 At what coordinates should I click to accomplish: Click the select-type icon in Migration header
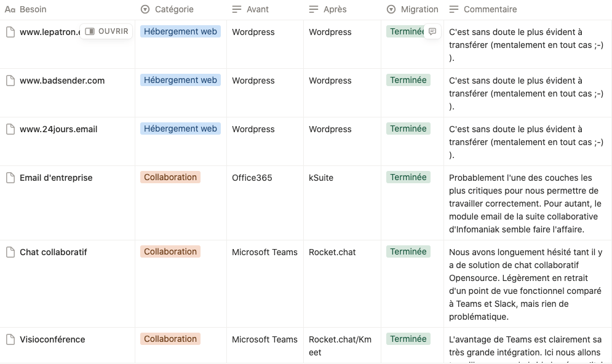(x=391, y=9)
